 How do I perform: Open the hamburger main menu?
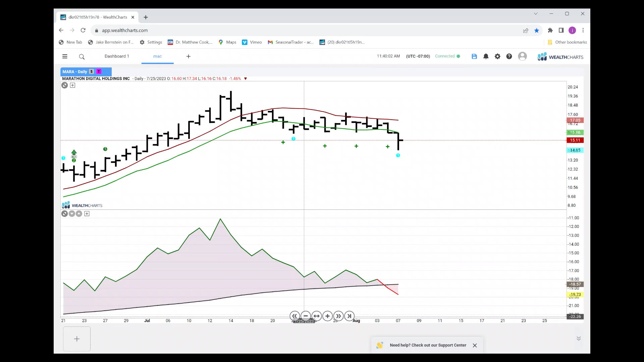65,56
